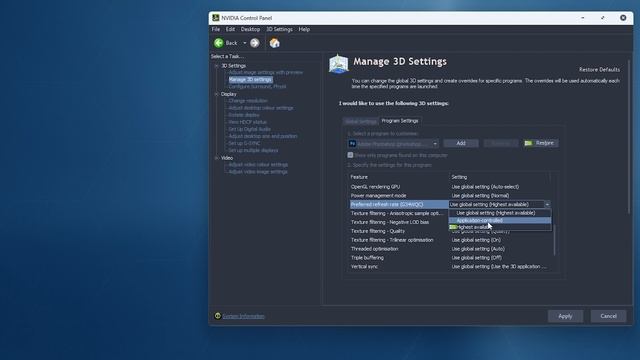Select Texture filtering - Negative LOD bias row
640x360 pixels.
click(398, 222)
